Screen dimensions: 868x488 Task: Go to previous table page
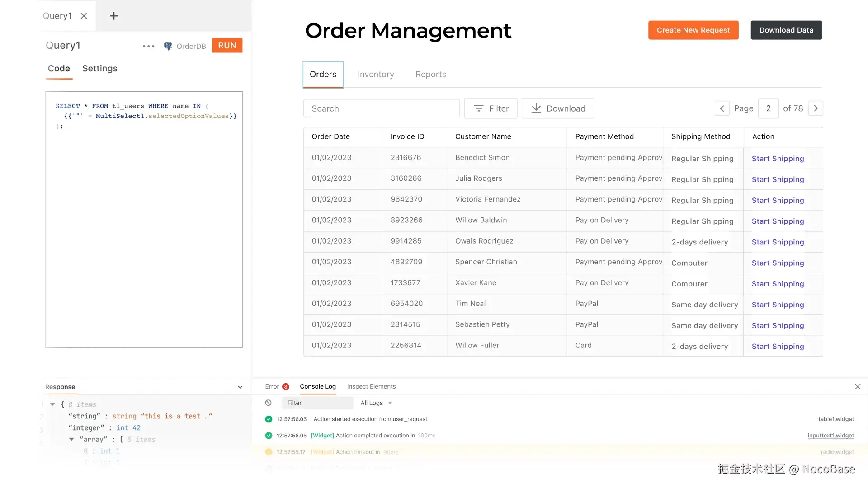tap(722, 108)
